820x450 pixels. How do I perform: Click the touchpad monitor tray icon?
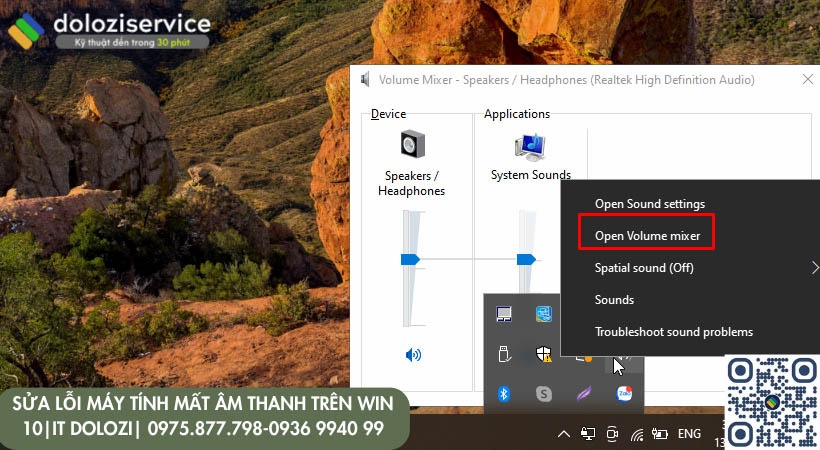[x=505, y=314]
